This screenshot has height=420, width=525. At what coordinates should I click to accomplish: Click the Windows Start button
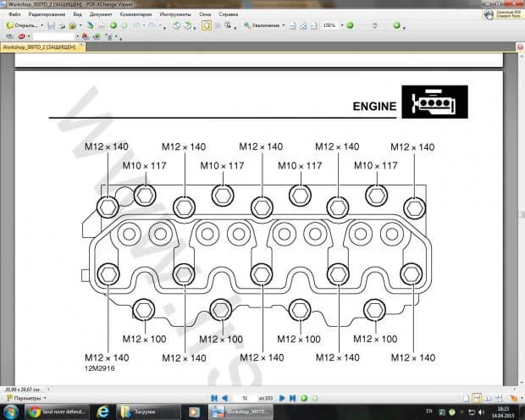9,412
